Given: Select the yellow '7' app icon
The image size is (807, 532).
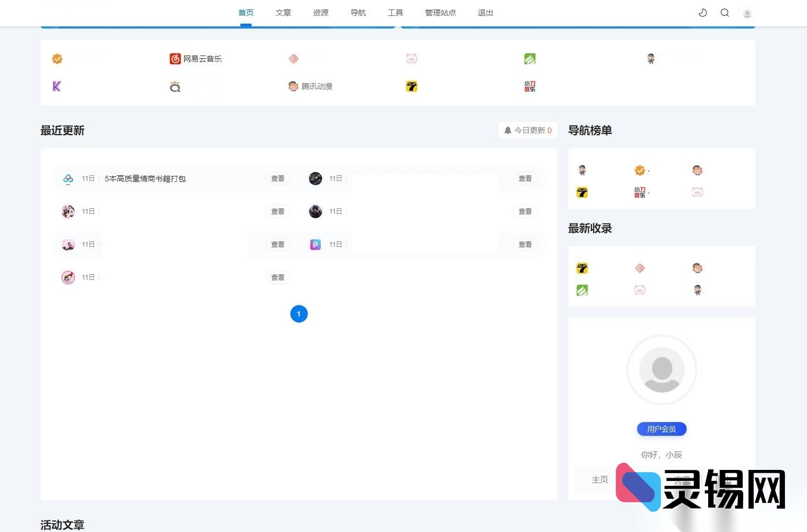Looking at the screenshot, I should pos(411,86).
